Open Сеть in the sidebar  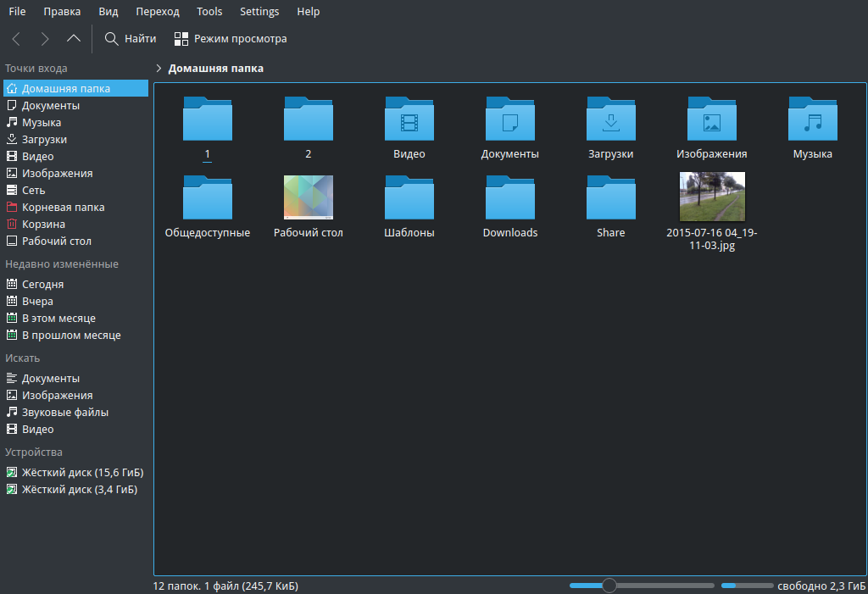tap(75, 191)
